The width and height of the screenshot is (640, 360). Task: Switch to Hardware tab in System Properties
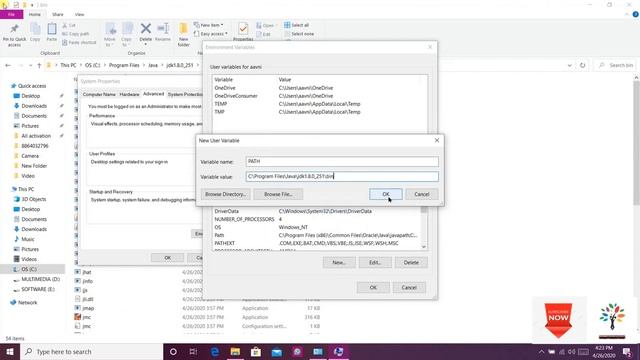[129, 94]
